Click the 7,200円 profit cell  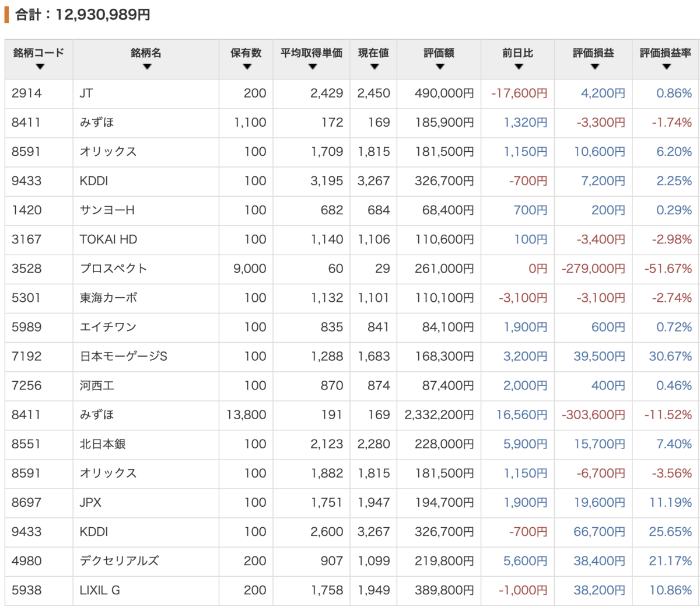point(603,181)
